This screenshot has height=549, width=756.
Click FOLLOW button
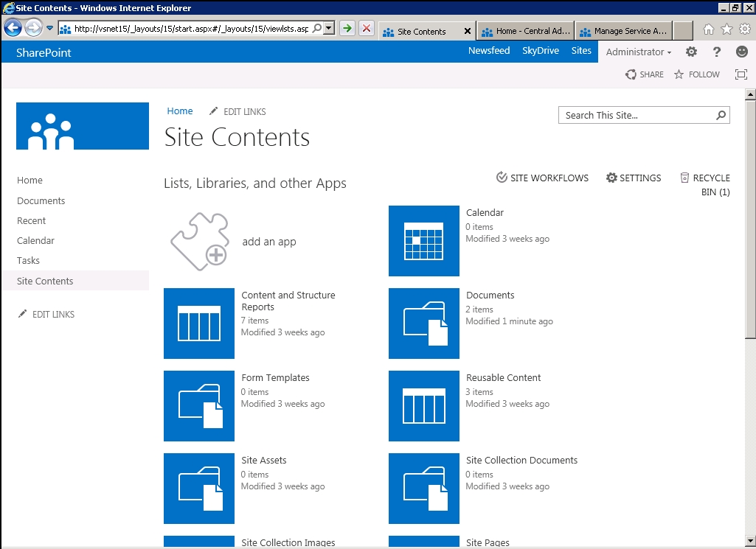click(697, 74)
